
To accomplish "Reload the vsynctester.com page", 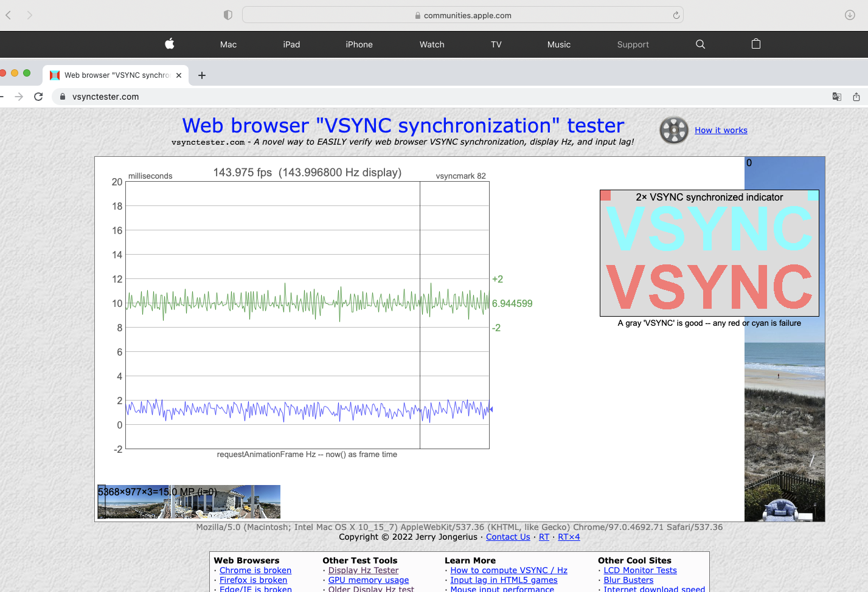I will (38, 97).
